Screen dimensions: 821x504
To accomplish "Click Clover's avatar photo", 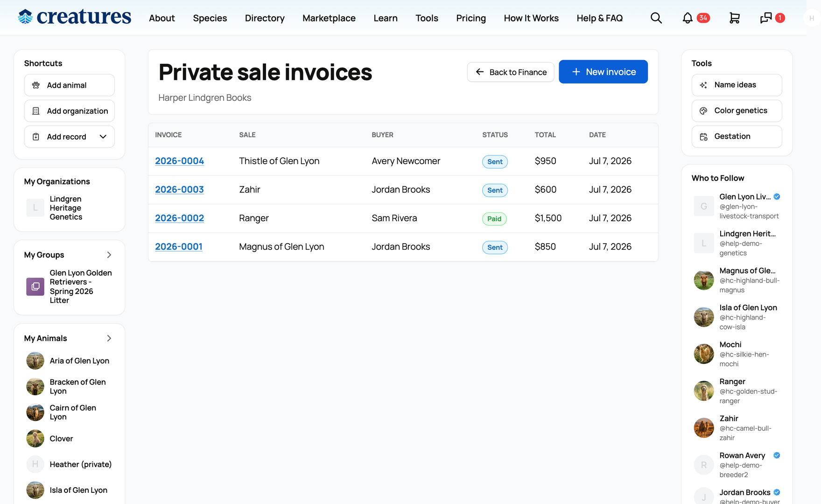I will (x=35, y=439).
